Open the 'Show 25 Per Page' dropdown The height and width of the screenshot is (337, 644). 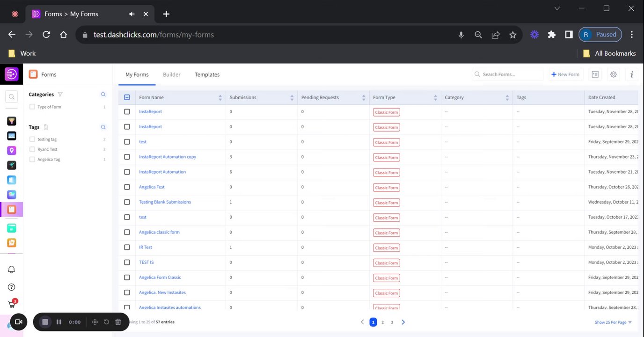(613, 322)
